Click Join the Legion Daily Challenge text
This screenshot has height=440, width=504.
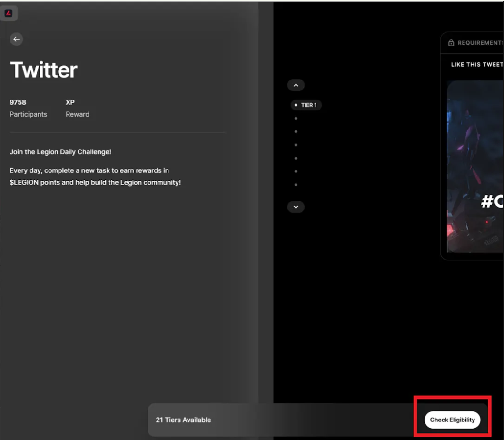click(x=60, y=152)
